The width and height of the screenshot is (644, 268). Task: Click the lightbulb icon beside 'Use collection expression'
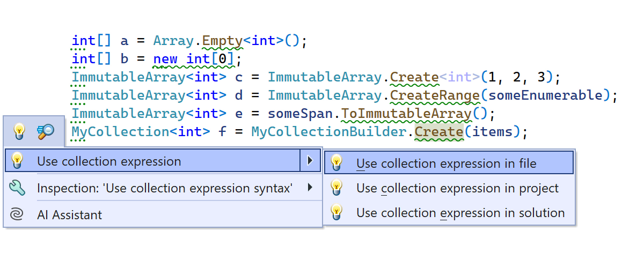[18, 161]
